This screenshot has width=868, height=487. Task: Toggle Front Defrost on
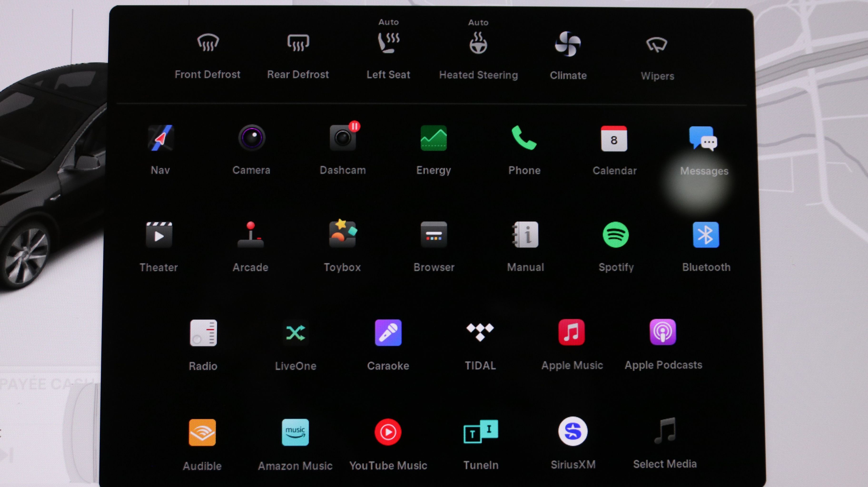(208, 43)
